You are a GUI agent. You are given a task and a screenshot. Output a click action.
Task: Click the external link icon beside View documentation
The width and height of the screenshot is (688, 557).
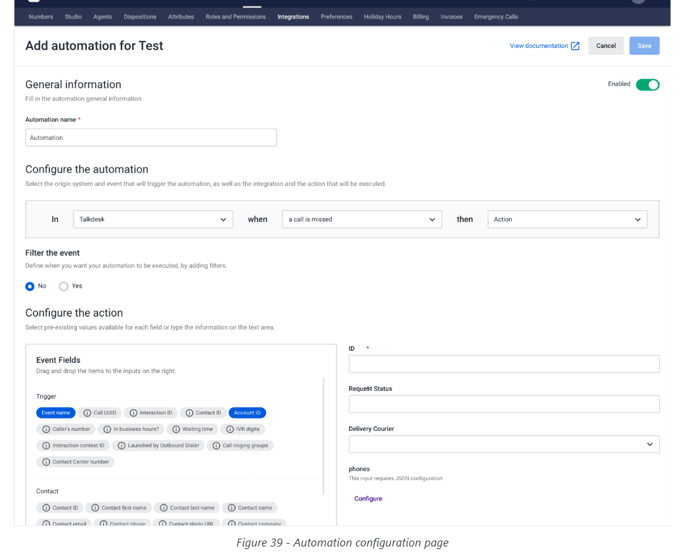575,46
